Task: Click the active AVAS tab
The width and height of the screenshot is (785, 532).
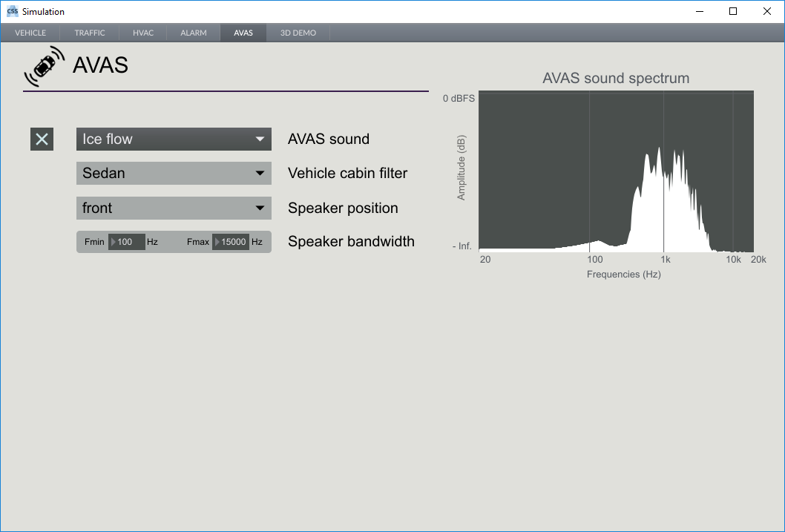Action: pyautogui.click(x=243, y=33)
